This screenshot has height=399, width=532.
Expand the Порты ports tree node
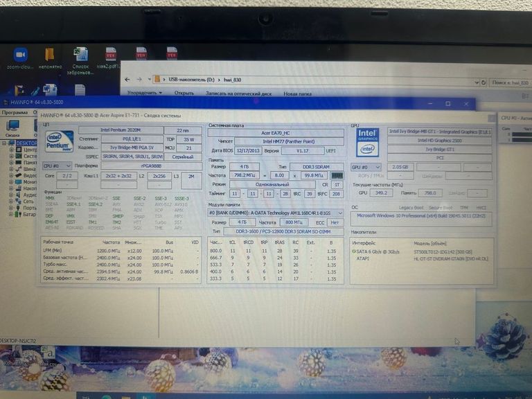pyautogui.click(x=11, y=208)
